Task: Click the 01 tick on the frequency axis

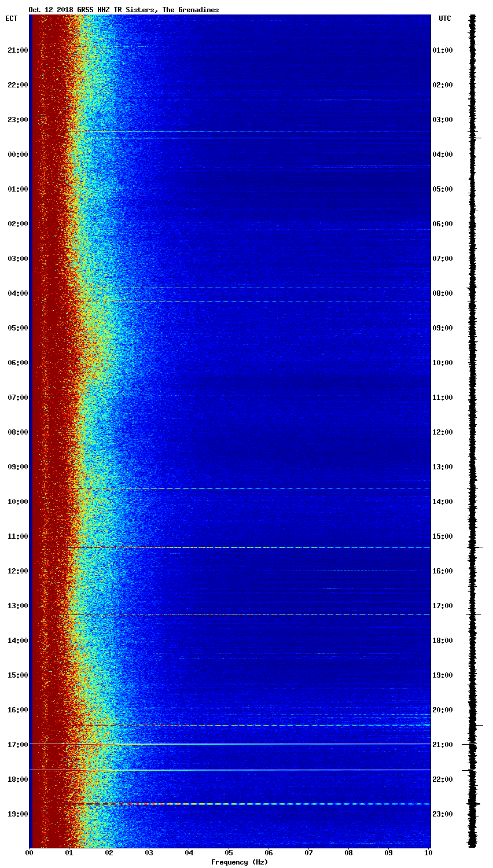Action: pyautogui.click(x=69, y=853)
